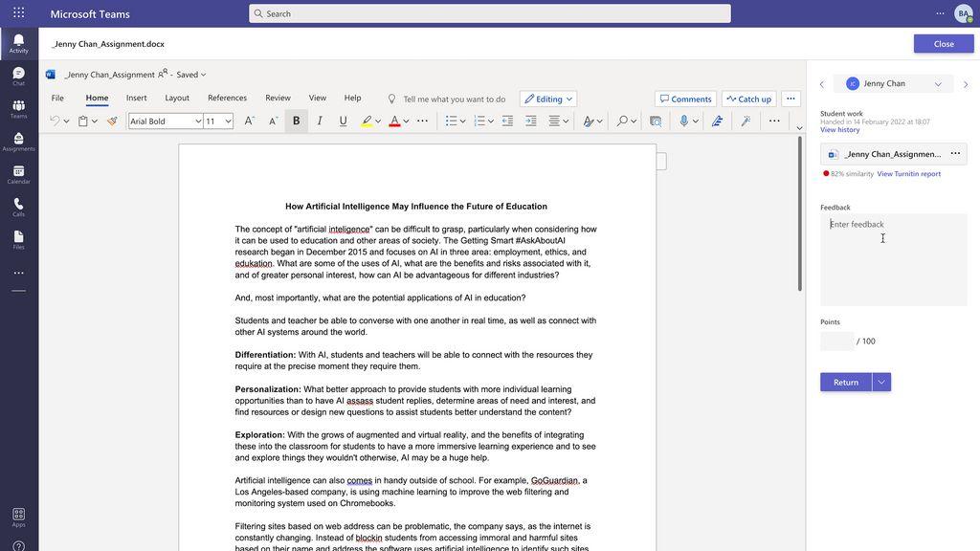The image size is (980, 551).
Task: Increase font size with the grow font icon
Action: tap(249, 121)
